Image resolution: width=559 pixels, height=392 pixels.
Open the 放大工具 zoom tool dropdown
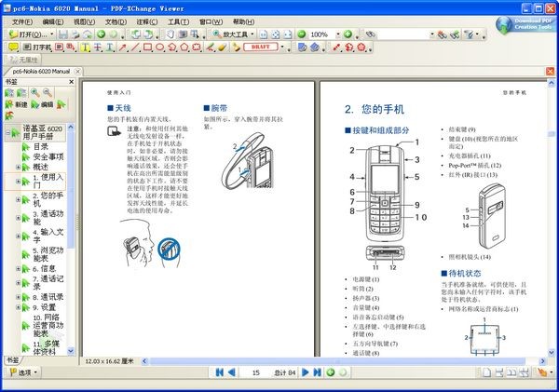point(252,34)
